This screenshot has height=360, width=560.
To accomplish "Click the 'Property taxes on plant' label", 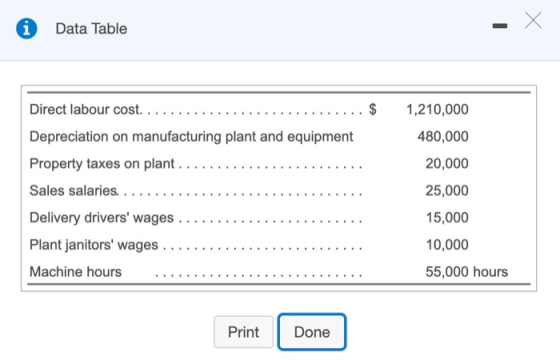I will 102,164.
